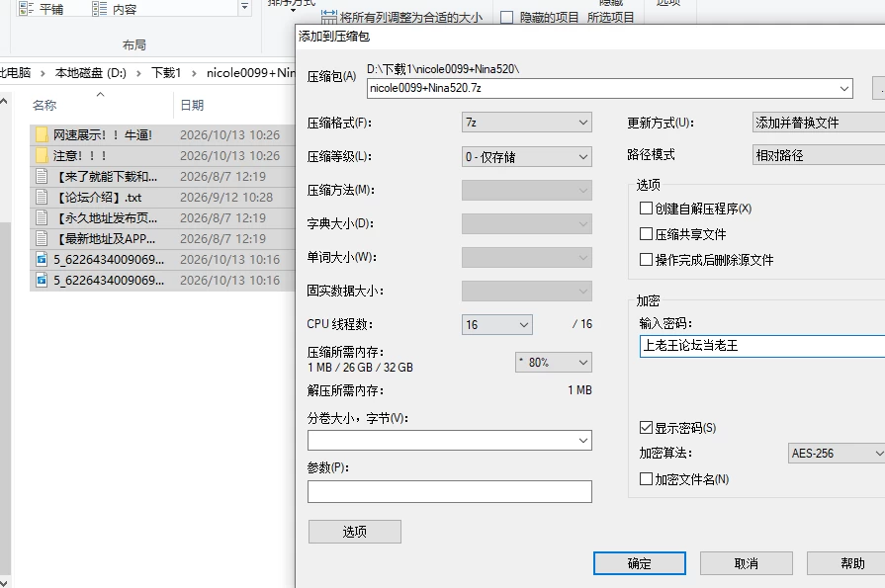The width and height of the screenshot is (885, 588).
Task: Click the 【论坛介绍】.txt file icon
Action: (42, 197)
